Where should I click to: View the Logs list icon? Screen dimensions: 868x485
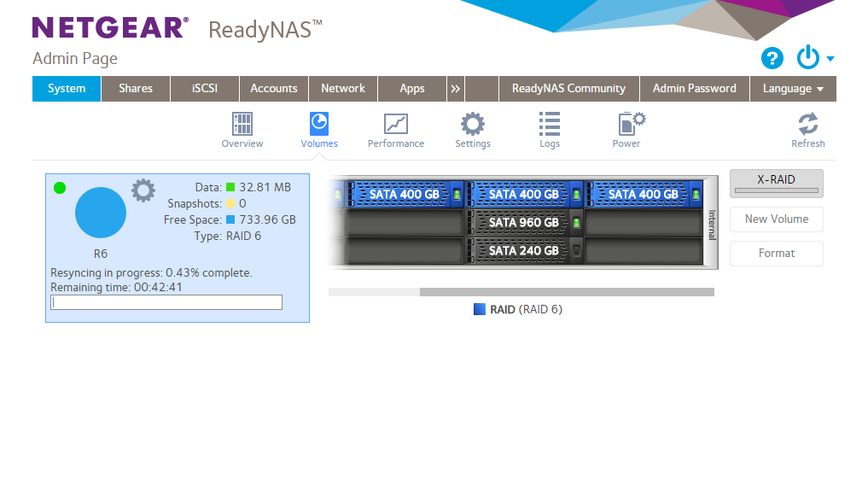pos(550,124)
